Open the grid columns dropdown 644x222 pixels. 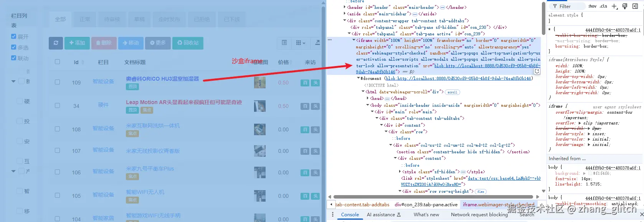(x=301, y=43)
